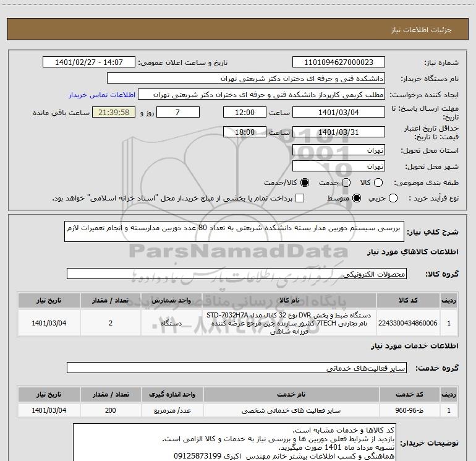
Task: Click goods code 2243300434860006 cell
Action: pyautogui.click(x=408, y=323)
